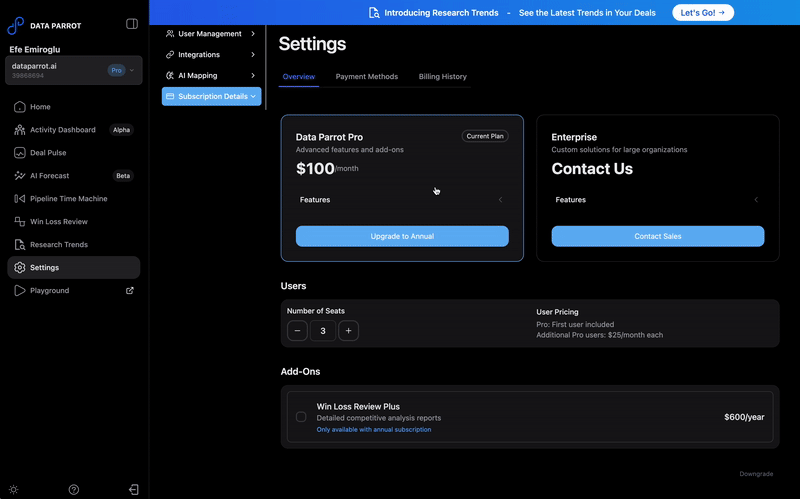Switch to the Payment Methods tab

366,77
